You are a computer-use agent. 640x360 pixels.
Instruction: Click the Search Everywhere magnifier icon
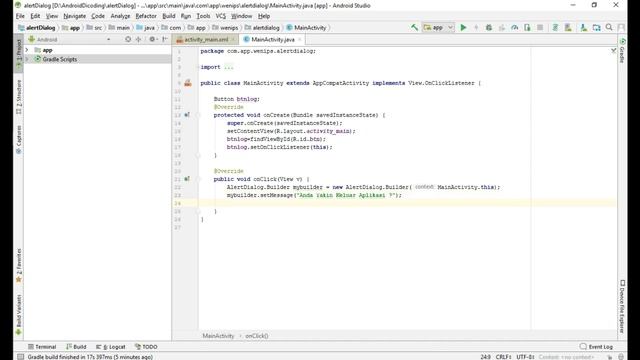[x=609, y=27]
